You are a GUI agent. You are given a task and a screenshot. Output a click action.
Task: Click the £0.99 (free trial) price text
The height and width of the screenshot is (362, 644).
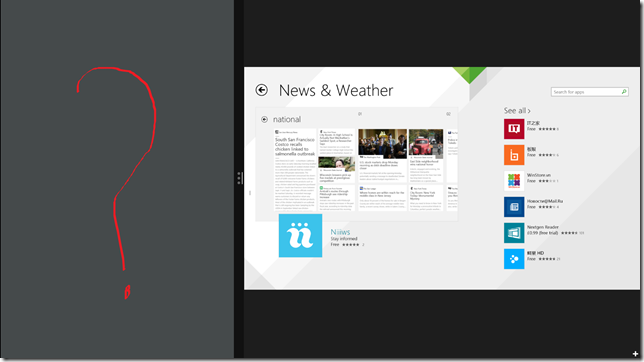pyautogui.click(x=543, y=233)
